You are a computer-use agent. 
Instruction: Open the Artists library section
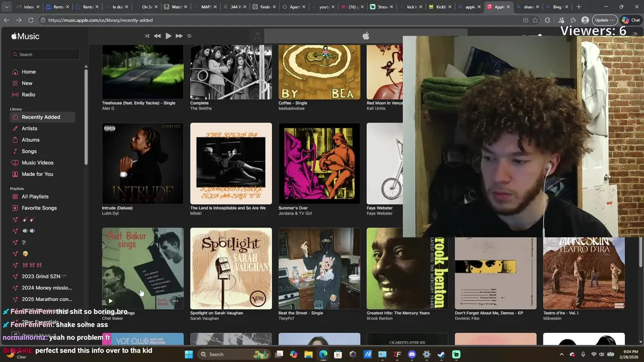coord(29,129)
